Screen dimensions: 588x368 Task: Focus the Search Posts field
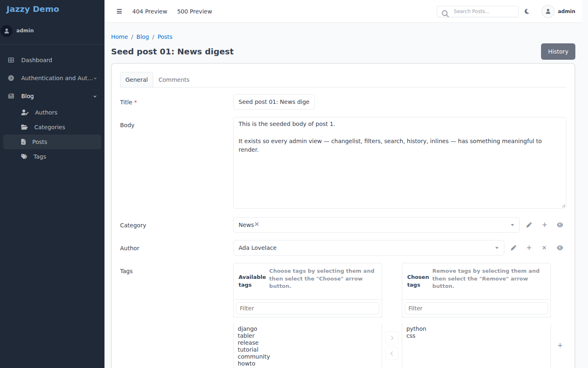point(478,11)
